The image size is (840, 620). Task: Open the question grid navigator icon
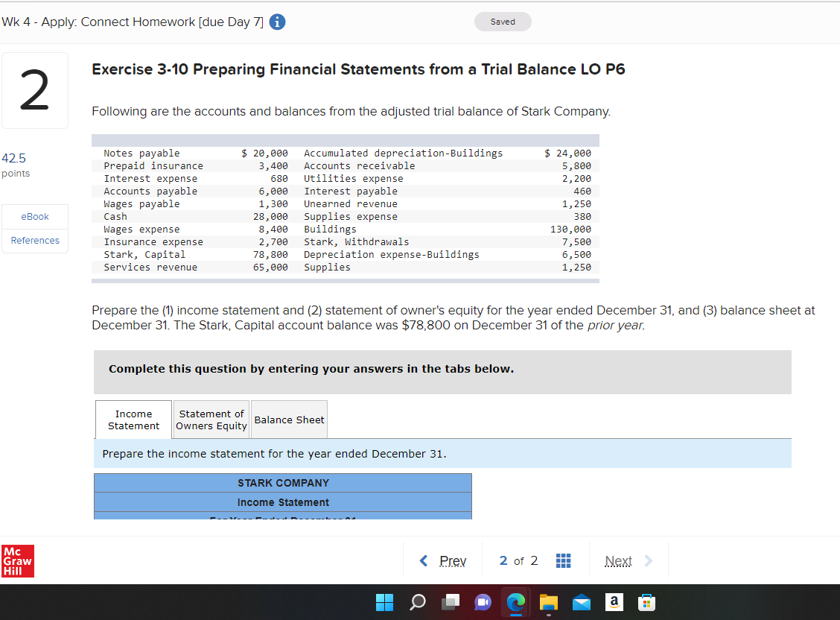(x=563, y=560)
